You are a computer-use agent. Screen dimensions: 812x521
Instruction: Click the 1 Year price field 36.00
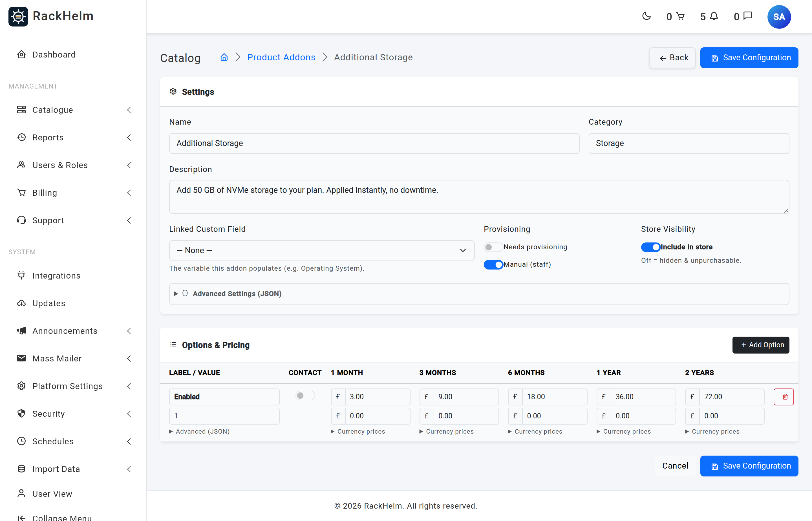pyautogui.click(x=643, y=396)
